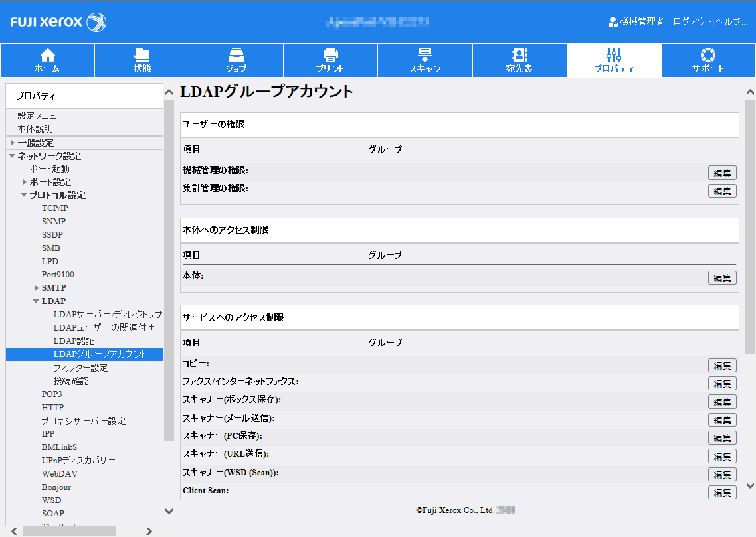Image resolution: width=756 pixels, height=537 pixels.
Task: Open the Address Book (宛先表) icon
Action: [x=519, y=55]
